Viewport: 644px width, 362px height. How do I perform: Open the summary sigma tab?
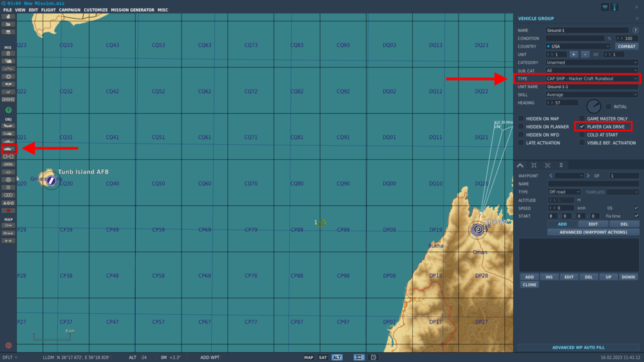click(561, 165)
